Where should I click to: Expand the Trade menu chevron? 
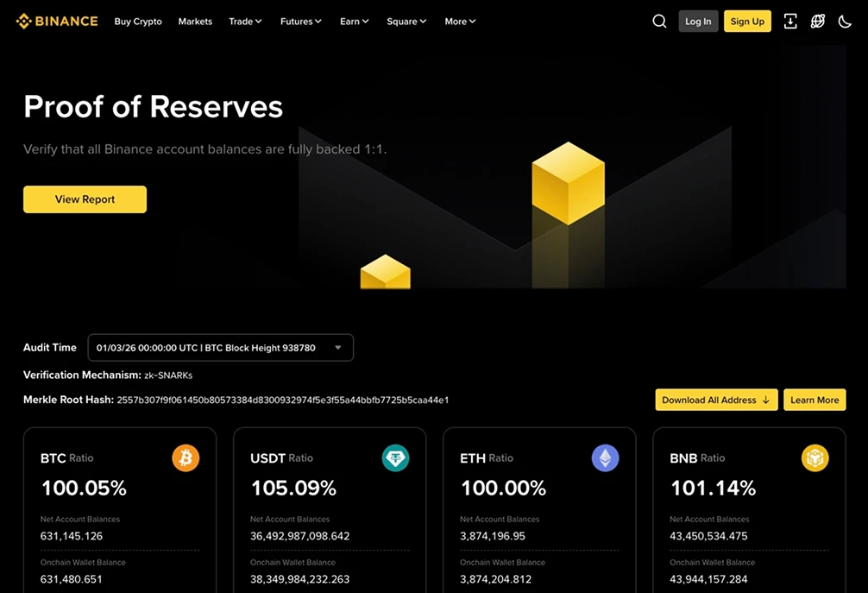click(x=259, y=21)
